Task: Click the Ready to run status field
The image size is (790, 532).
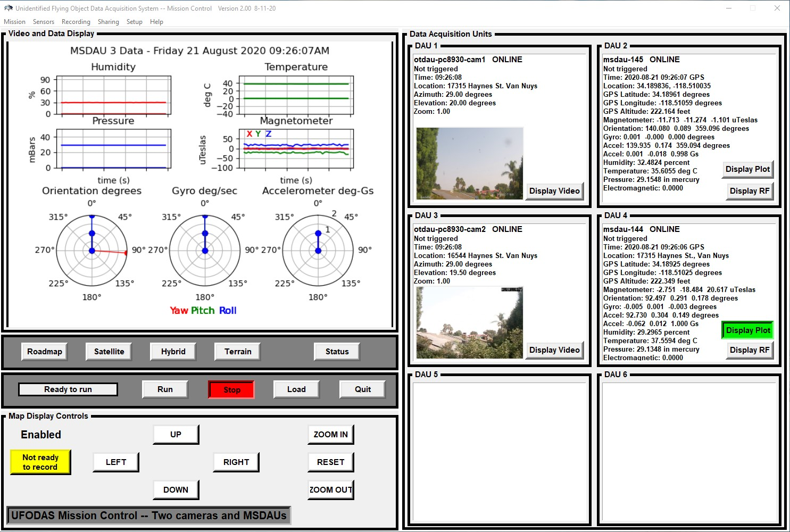Action: (68, 389)
